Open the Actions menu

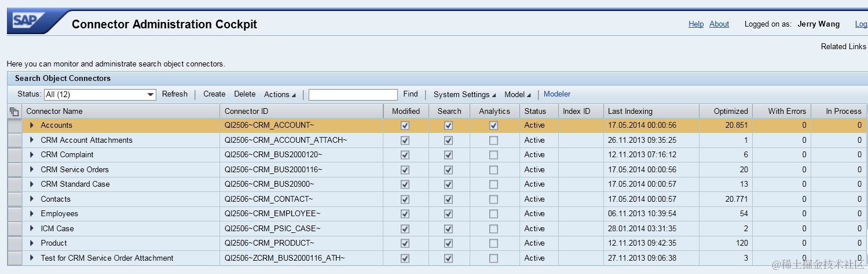click(280, 94)
